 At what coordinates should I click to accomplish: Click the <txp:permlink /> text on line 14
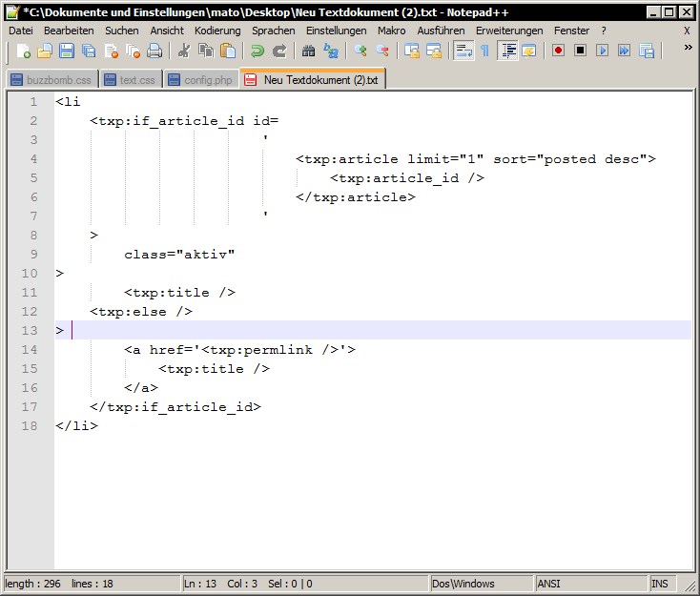pyautogui.click(x=270, y=350)
